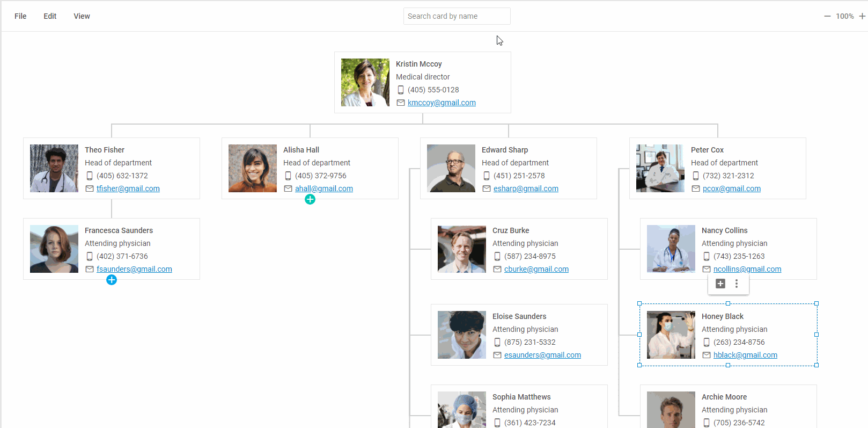Screen dimensions: 868x428
Task: Click the right-middle resize handle of Honey Black card
Action: [x=816, y=335]
